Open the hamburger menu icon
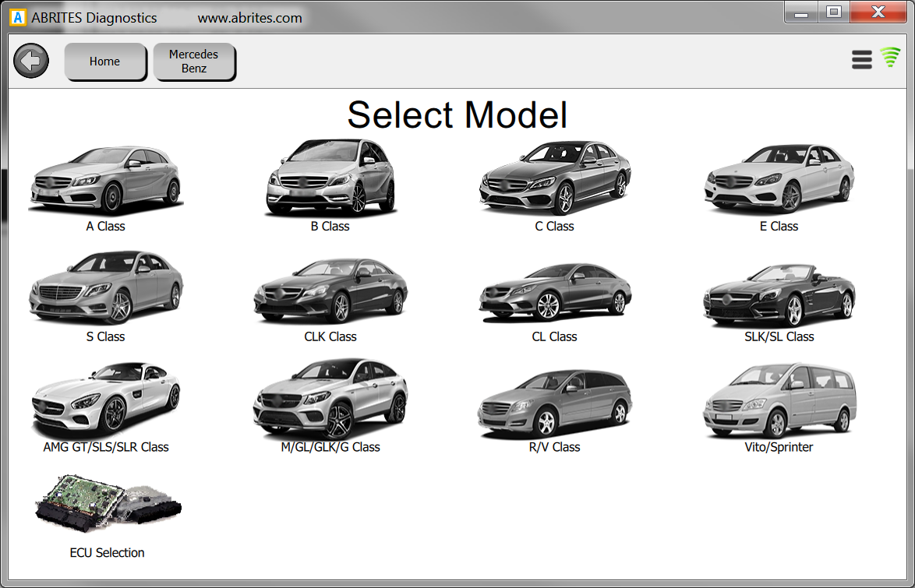The image size is (915, 588). click(x=862, y=59)
